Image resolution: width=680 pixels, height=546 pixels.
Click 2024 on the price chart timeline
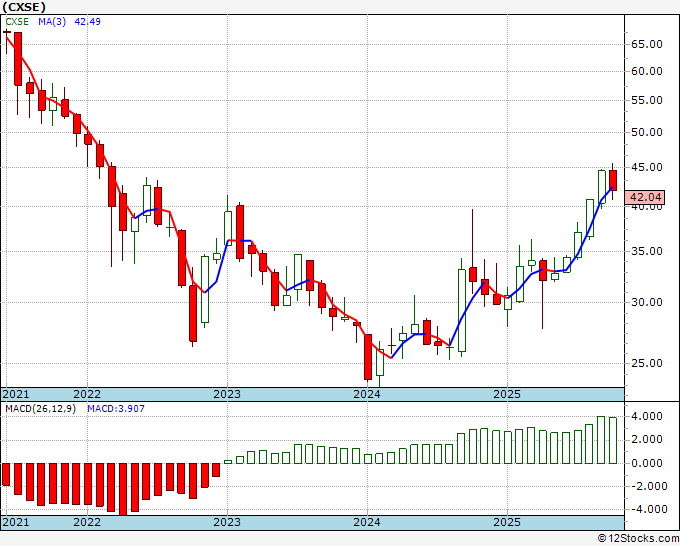(x=367, y=394)
